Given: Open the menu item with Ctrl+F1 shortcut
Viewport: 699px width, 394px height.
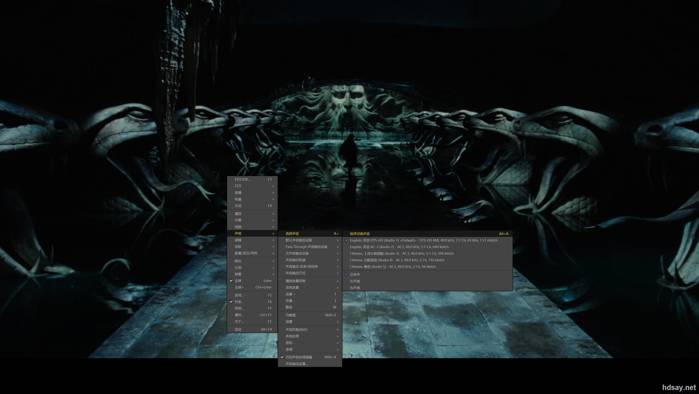Looking at the screenshot, I should pyautogui.click(x=252, y=315).
